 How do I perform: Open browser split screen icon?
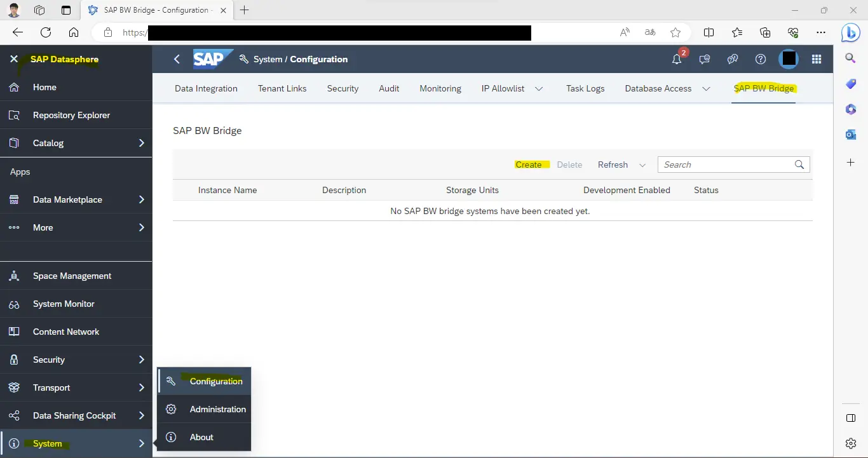(x=709, y=32)
